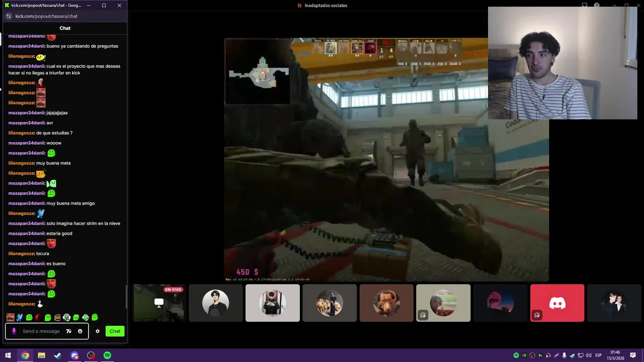Click the message 'muy buena meta amigo'
This screenshot has width=644, height=362.
(70, 203)
